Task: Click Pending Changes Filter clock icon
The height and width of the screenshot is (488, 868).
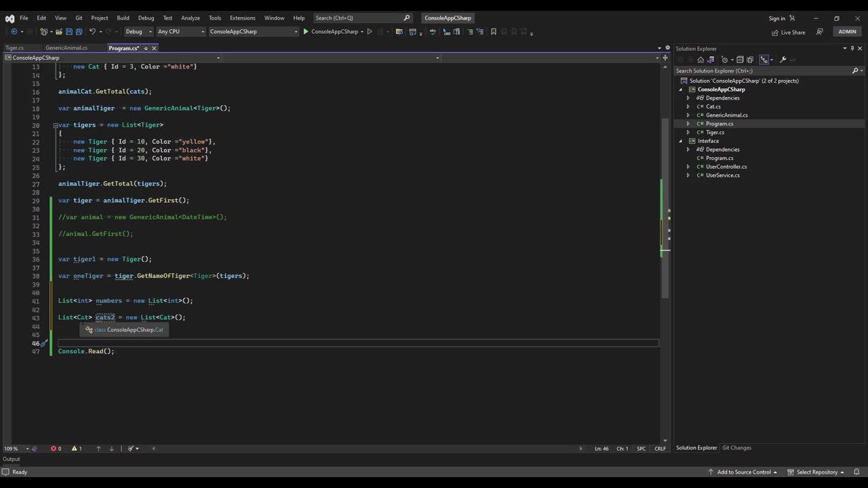Action: point(724,60)
